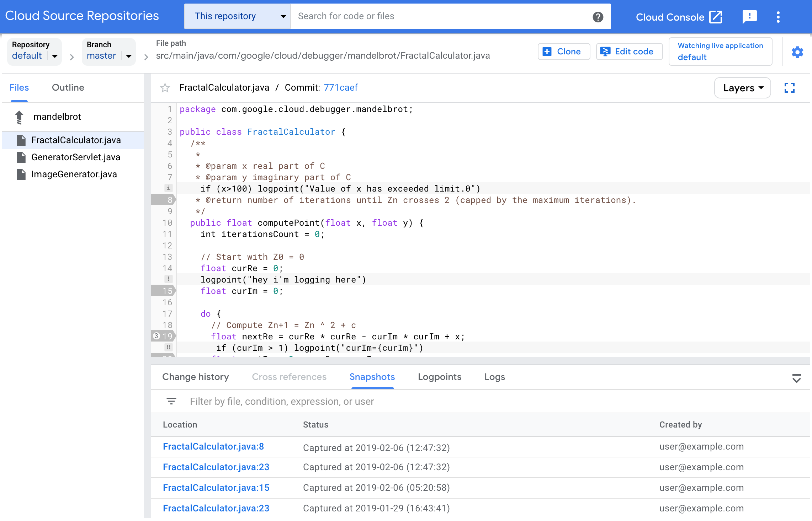Navigate up from mandelbrot folder arrow

(20, 117)
